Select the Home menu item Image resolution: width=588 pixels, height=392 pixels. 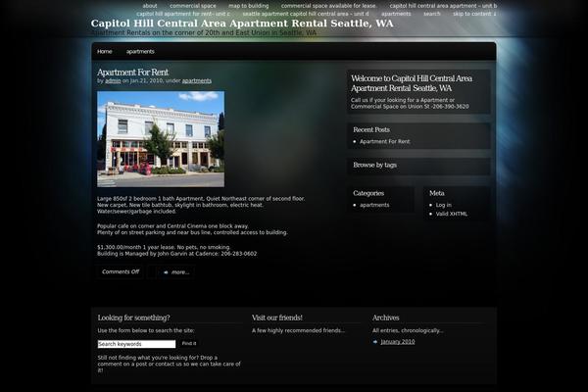click(x=104, y=51)
